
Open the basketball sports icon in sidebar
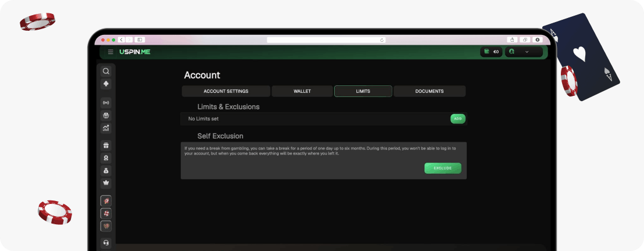coord(106,116)
